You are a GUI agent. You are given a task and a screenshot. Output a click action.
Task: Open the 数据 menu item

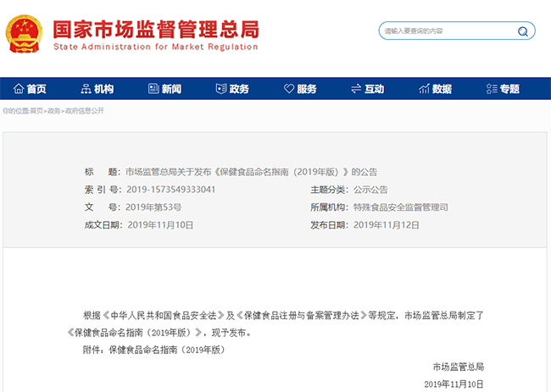[442, 89]
